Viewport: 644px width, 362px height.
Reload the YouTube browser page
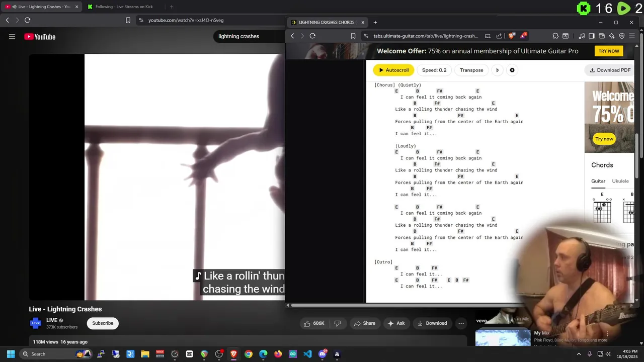[27, 20]
